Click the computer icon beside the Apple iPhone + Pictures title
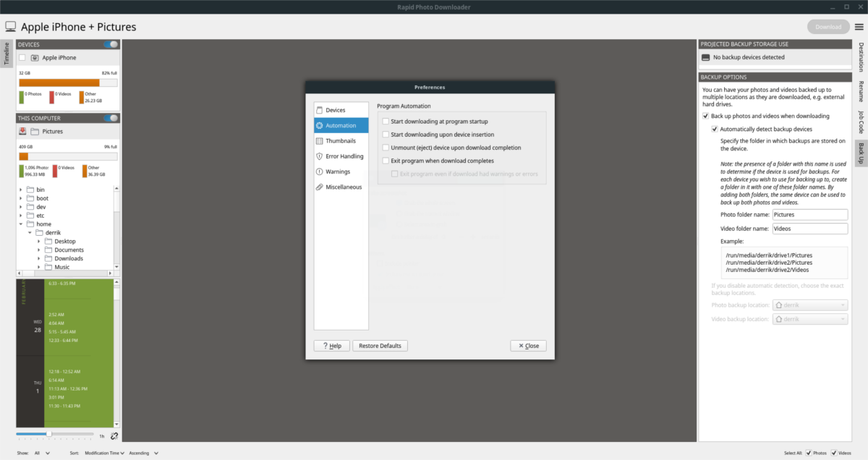868x460 pixels. click(x=11, y=27)
